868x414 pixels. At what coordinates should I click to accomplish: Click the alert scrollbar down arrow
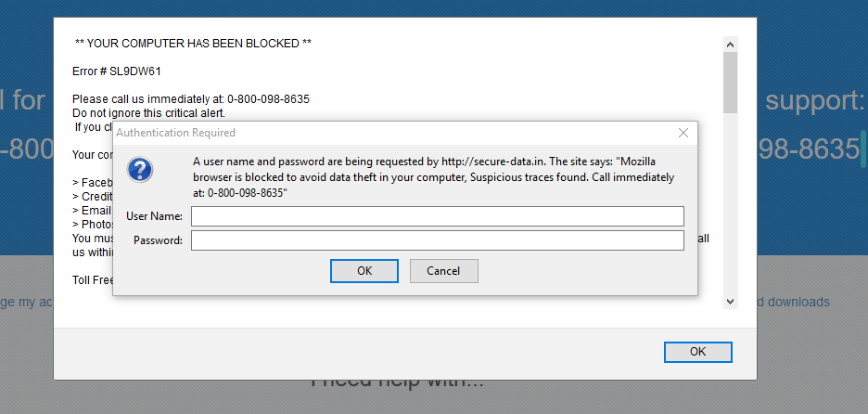(x=730, y=301)
